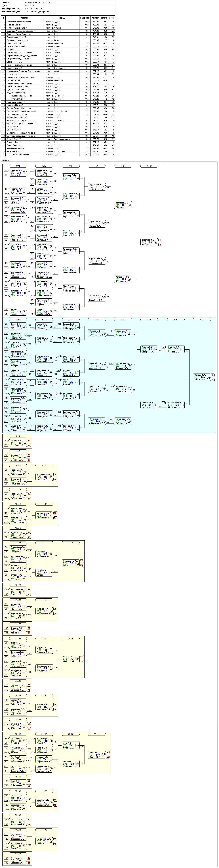The height and width of the screenshot is (868, 219).
Task: Select the 3...40 consolation round label
Action: coord(18,320)
